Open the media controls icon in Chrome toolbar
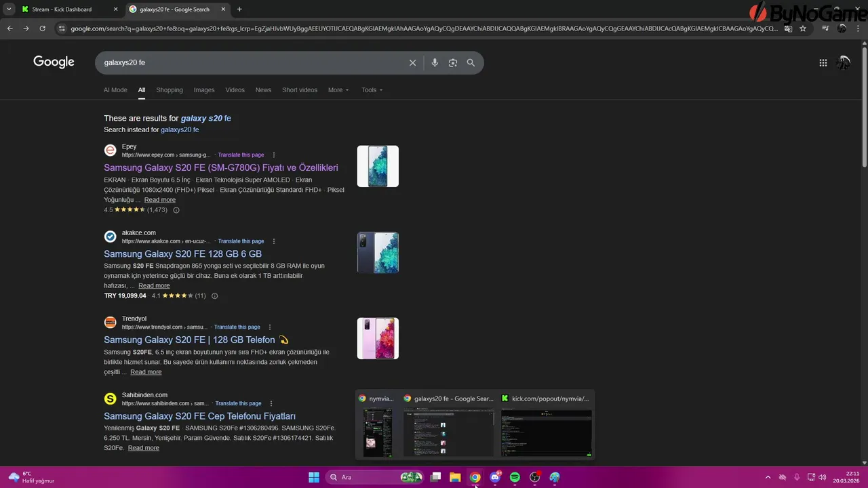The height and width of the screenshot is (488, 868). coord(825,28)
